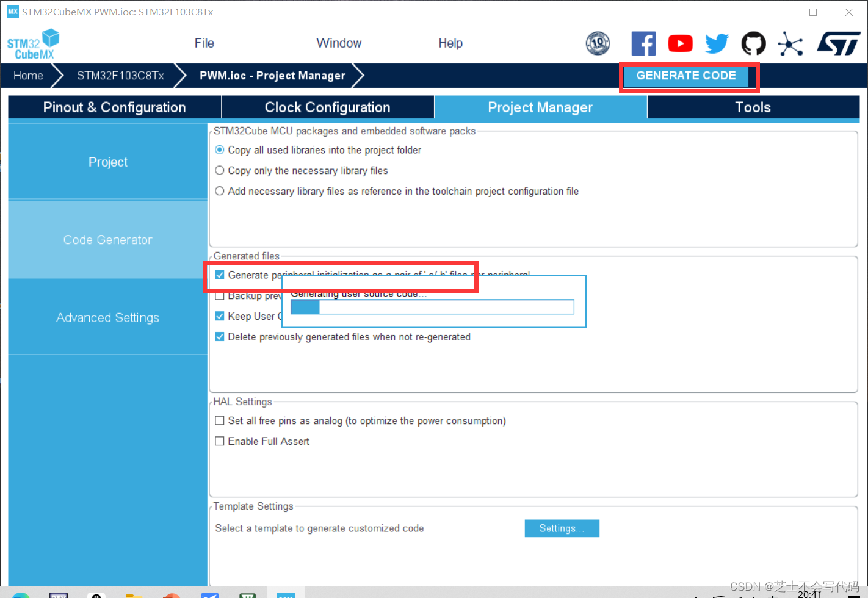Click the 'HAL Settings' group label
The image size is (868, 598).
[242, 402]
